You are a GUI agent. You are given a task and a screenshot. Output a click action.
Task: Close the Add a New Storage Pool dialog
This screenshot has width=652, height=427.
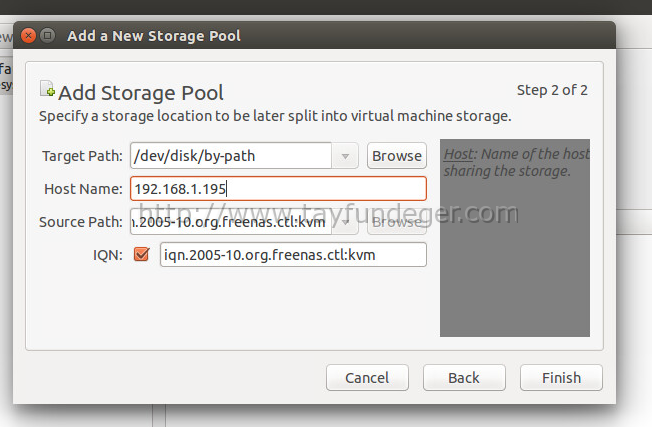pos(28,36)
